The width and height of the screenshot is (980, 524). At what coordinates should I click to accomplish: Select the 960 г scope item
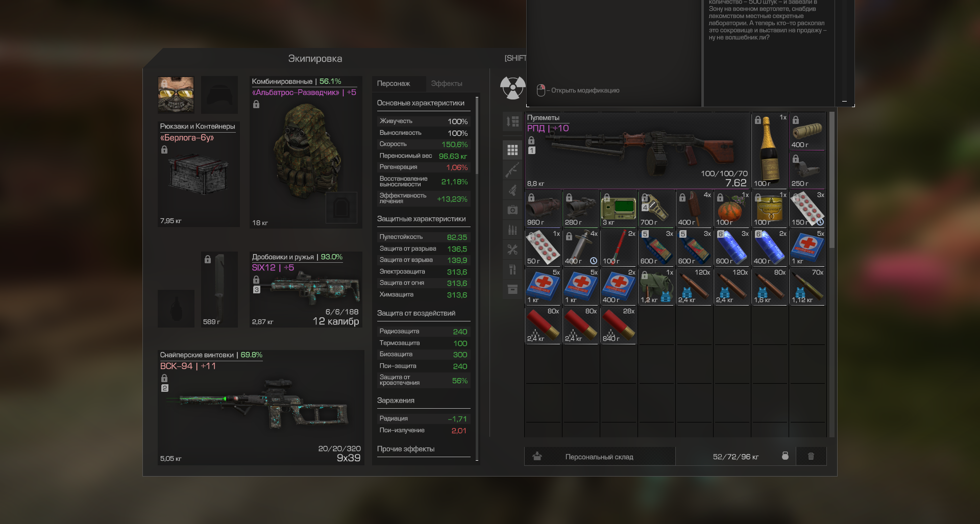point(543,209)
